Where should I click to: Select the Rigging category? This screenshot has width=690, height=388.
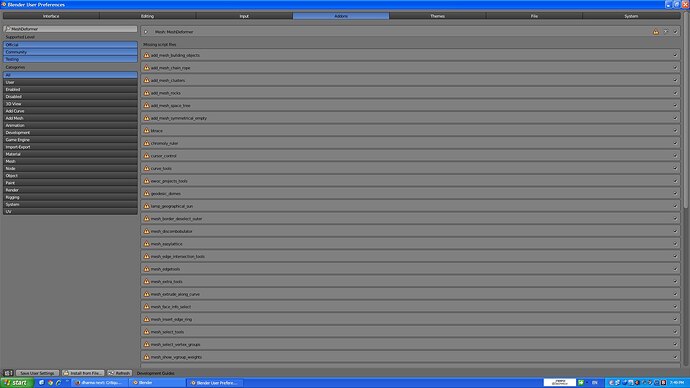70,197
